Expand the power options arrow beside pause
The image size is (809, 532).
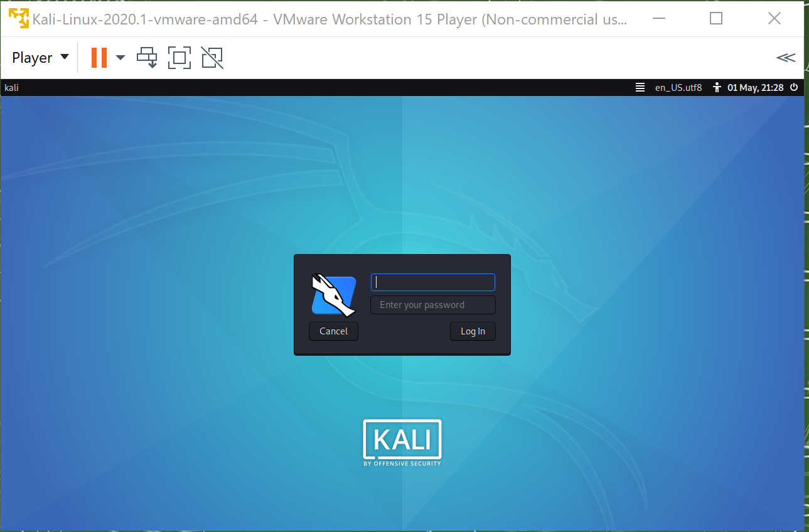pyautogui.click(x=121, y=58)
